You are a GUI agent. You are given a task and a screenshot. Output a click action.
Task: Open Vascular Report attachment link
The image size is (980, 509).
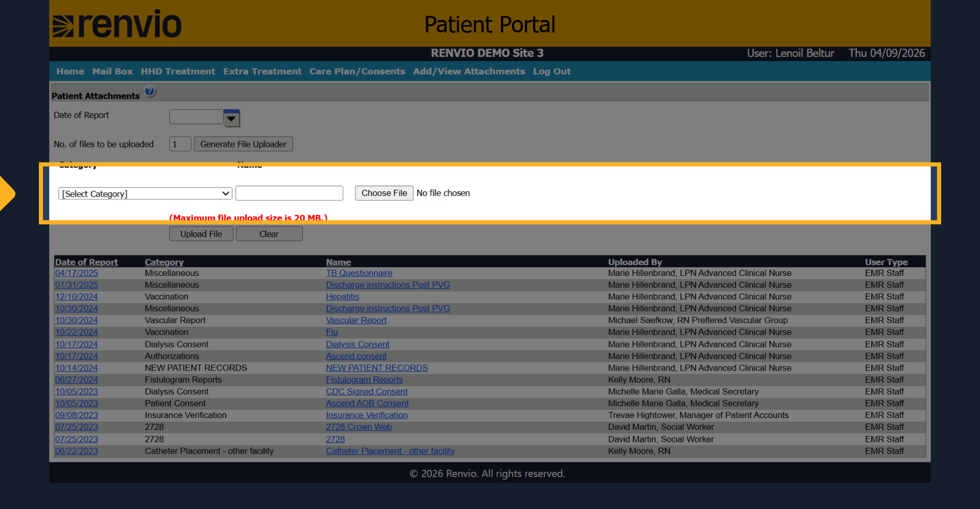click(x=356, y=320)
